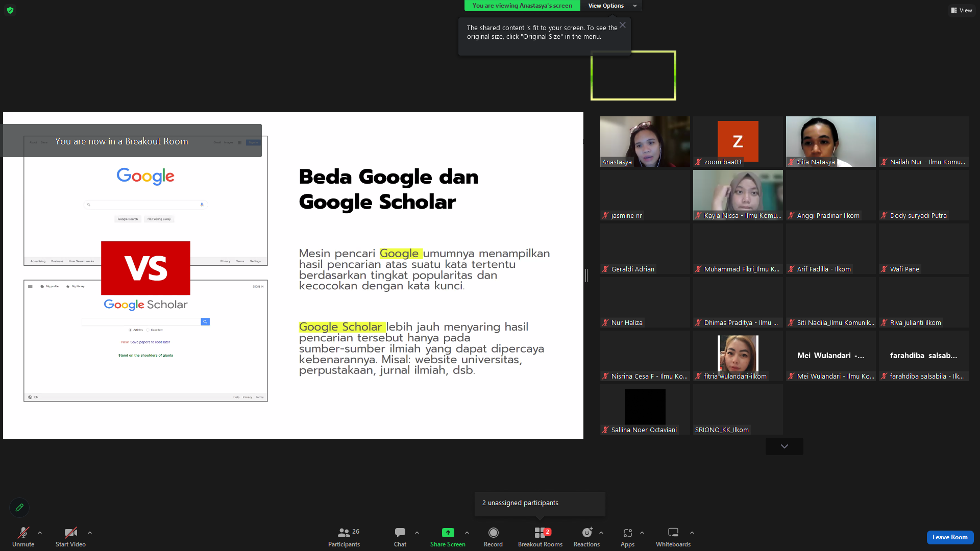
Task: Select Mei Wulandari participant tile
Action: point(831,356)
